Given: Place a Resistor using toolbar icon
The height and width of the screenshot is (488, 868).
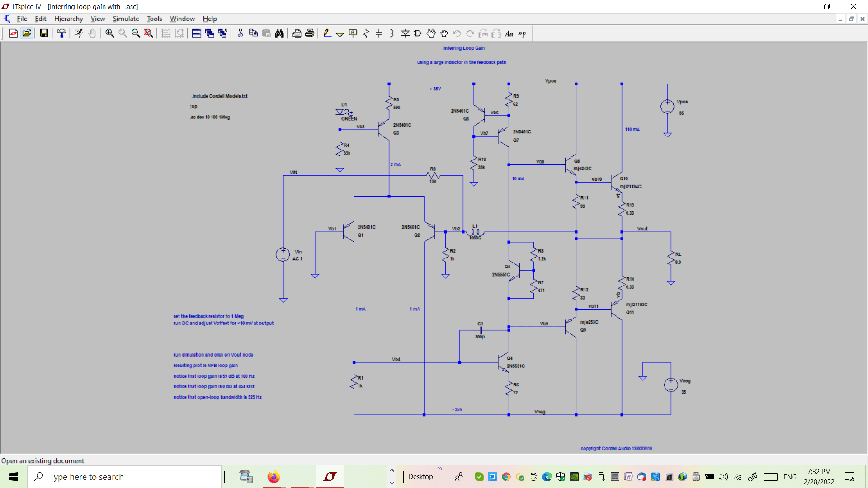Looking at the screenshot, I should (366, 33).
